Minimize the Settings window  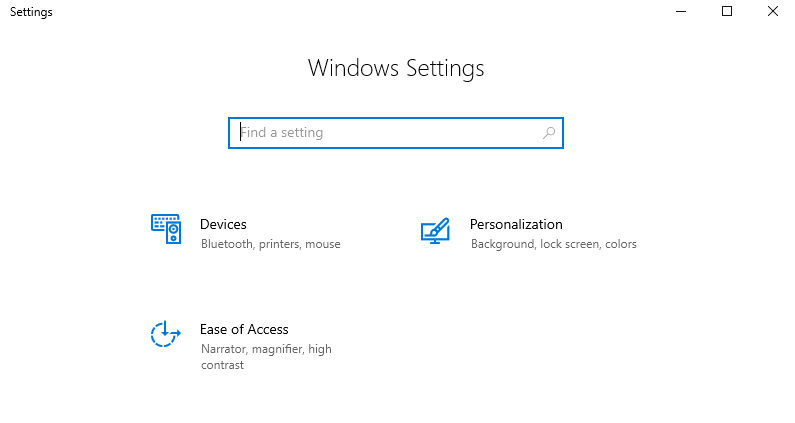click(681, 11)
